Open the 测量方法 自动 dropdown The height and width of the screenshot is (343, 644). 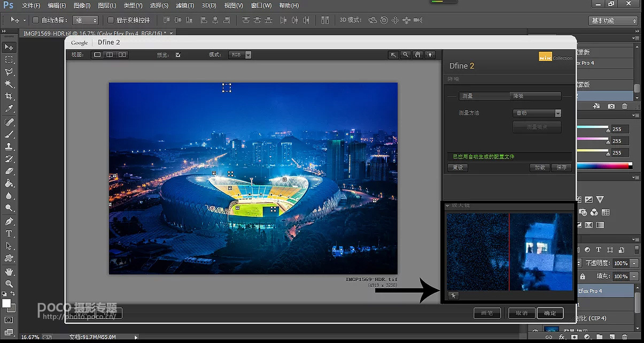coord(537,113)
